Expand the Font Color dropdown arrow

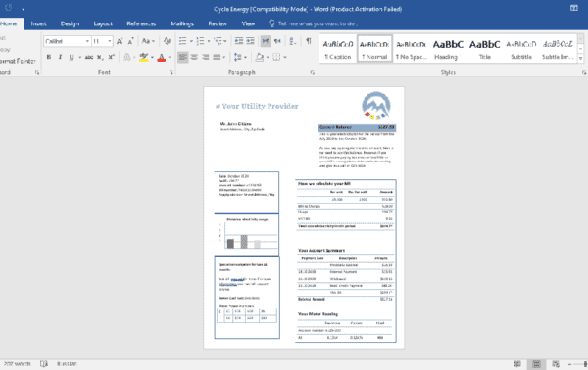tap(170, 58)
